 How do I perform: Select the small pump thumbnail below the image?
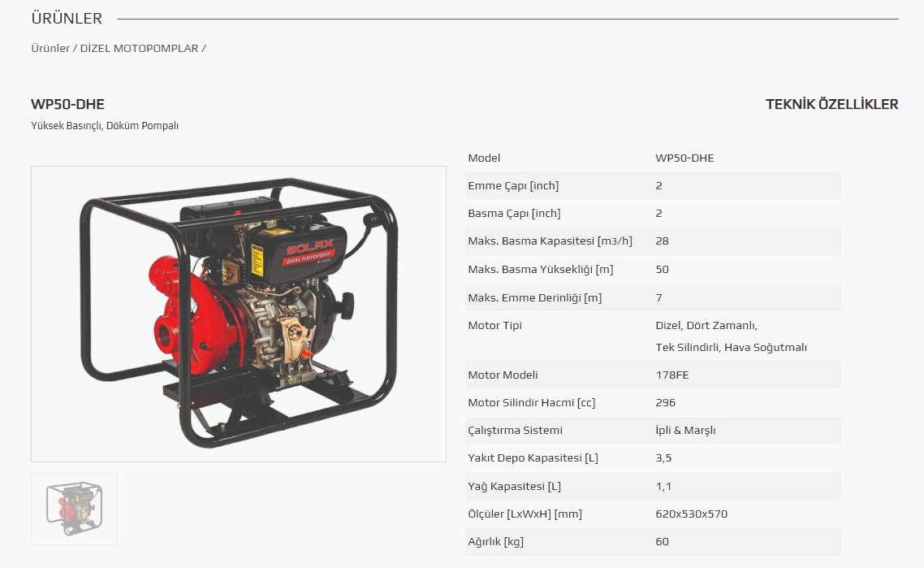tap(74, 509)
